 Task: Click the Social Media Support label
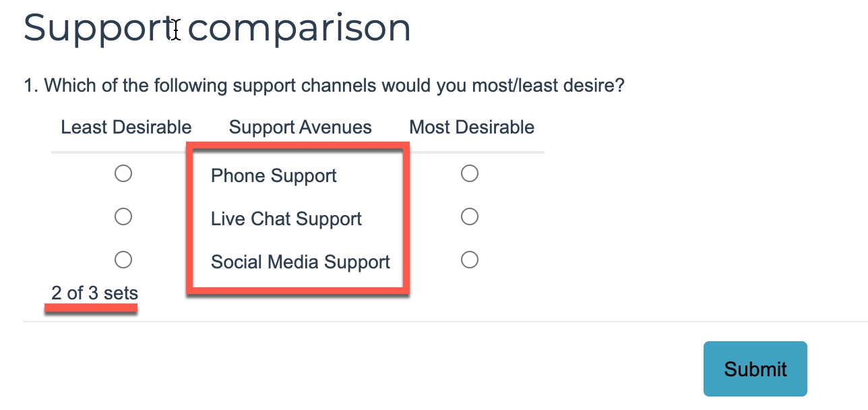[301, 262]
